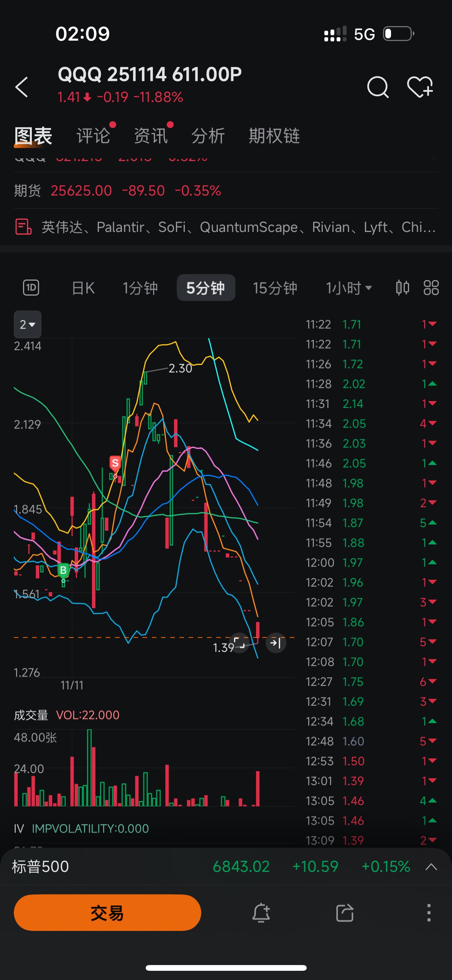Open the three-dot more menu
Screen dimensions: 452x980
(429, 913)
